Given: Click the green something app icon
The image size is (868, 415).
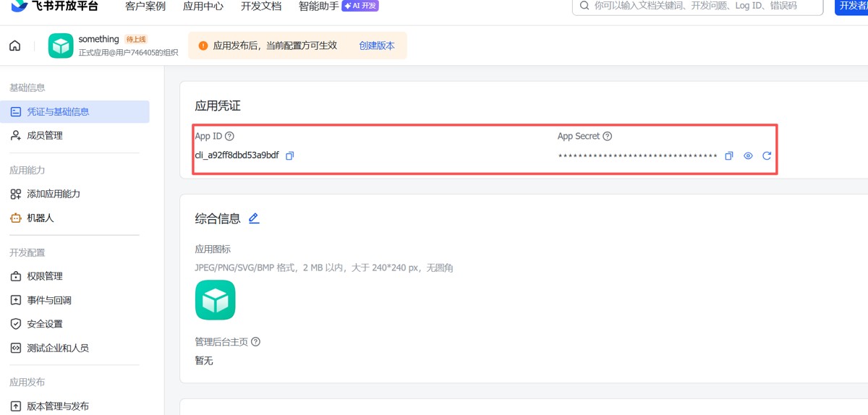Looking at the screenshot, I should [61, 46].
